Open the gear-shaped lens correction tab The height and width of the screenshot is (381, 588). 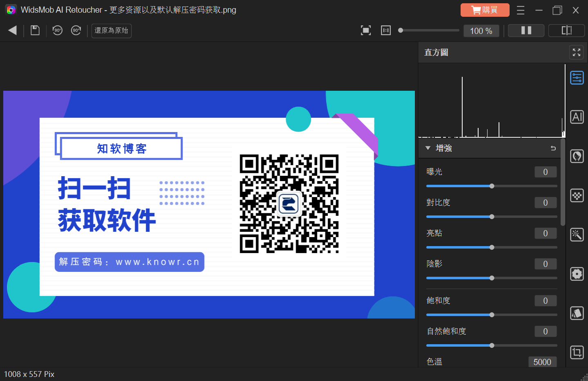[577, 274]
